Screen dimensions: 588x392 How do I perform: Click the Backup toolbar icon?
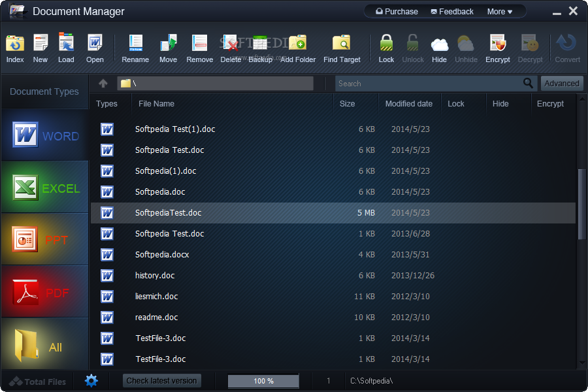pos(260,42)
